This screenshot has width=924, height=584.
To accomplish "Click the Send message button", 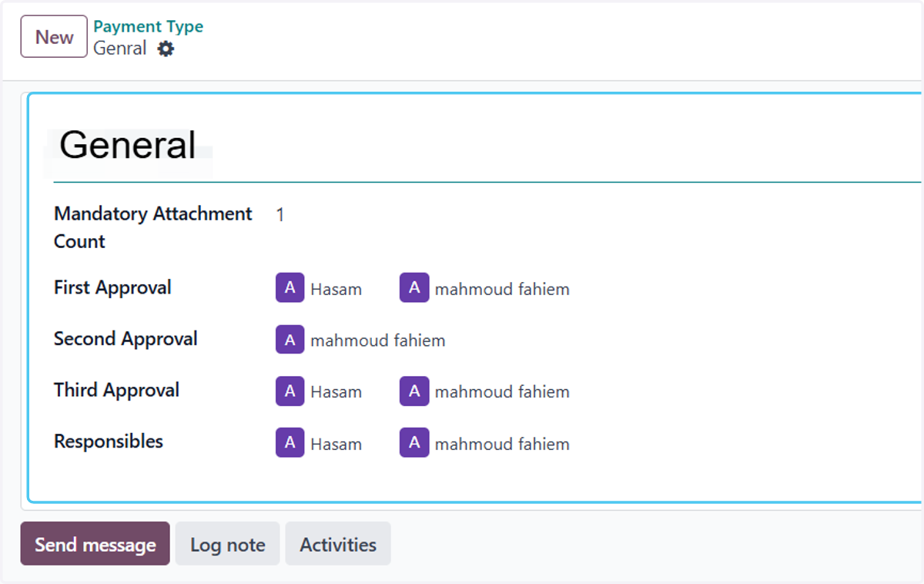I will click(95, 544).
